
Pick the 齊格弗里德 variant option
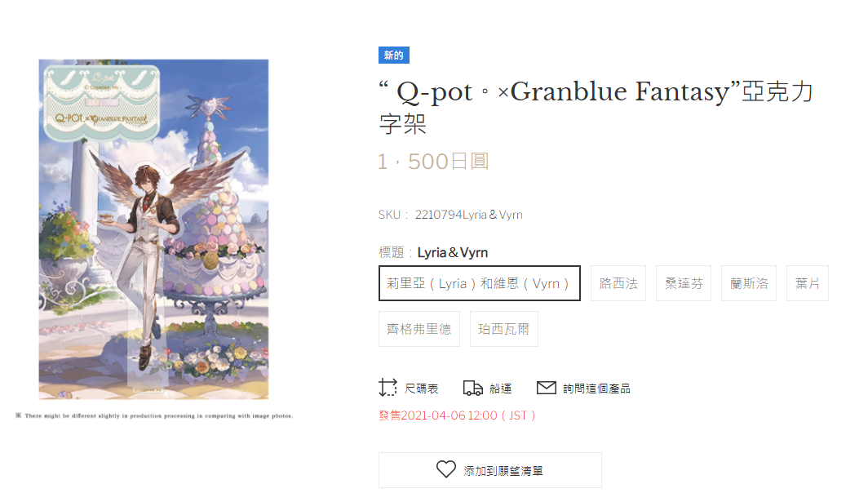tap(419, 329)
